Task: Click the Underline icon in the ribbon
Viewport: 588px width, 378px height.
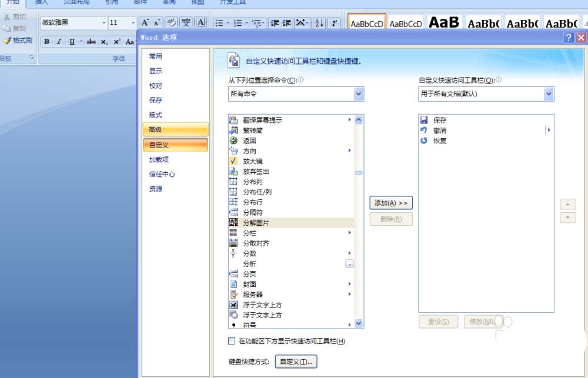Action: pos(72,42)
